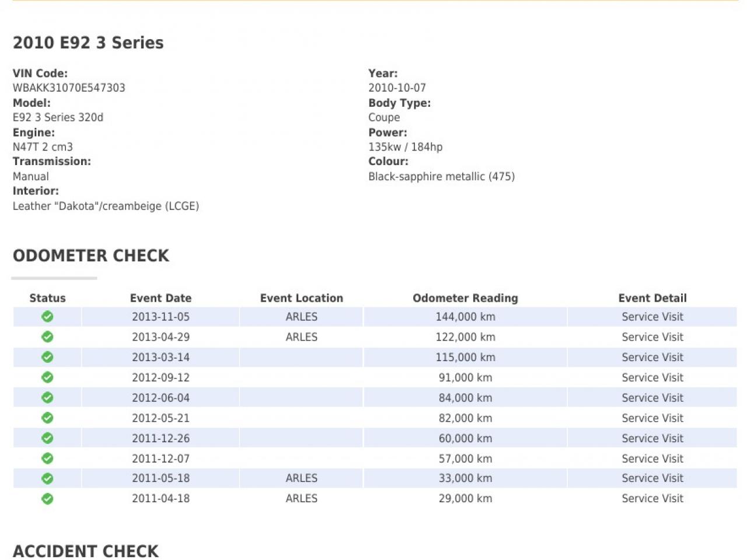This screenshot has width=747, height=560.
Task: Click the ACCIDENT CHECK section heading
Action: coord(86,551)
